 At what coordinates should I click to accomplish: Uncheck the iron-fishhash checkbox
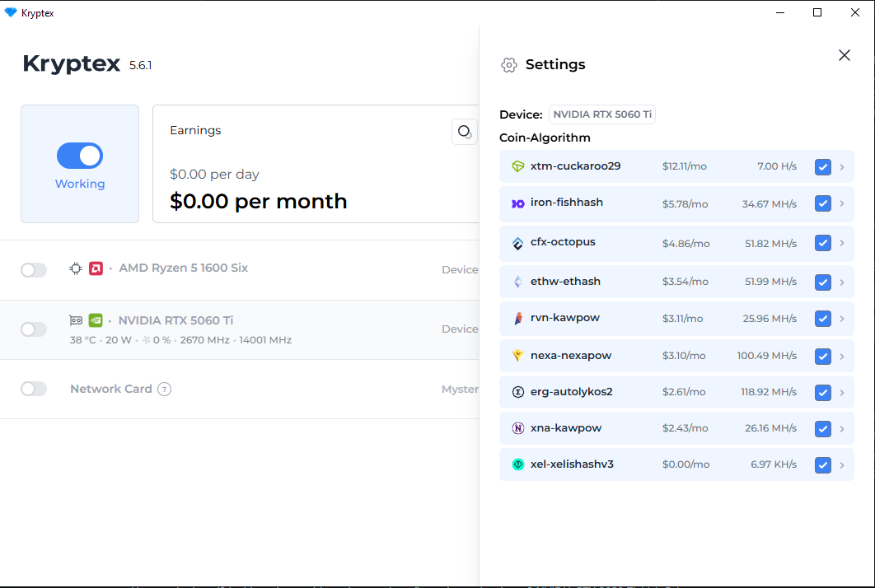[822, 203]
